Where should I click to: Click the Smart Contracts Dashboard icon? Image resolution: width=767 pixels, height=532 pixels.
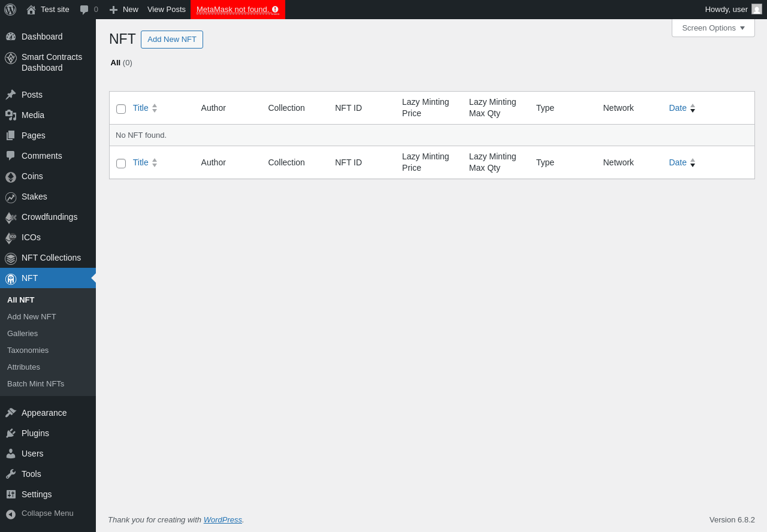[11, 58]
